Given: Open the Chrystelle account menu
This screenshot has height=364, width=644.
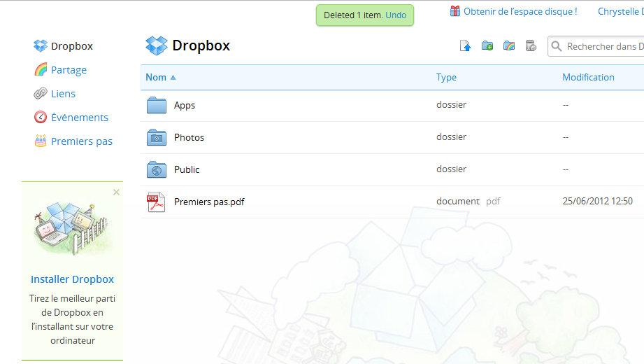Looking at the screenshot, I should point(621,11).
